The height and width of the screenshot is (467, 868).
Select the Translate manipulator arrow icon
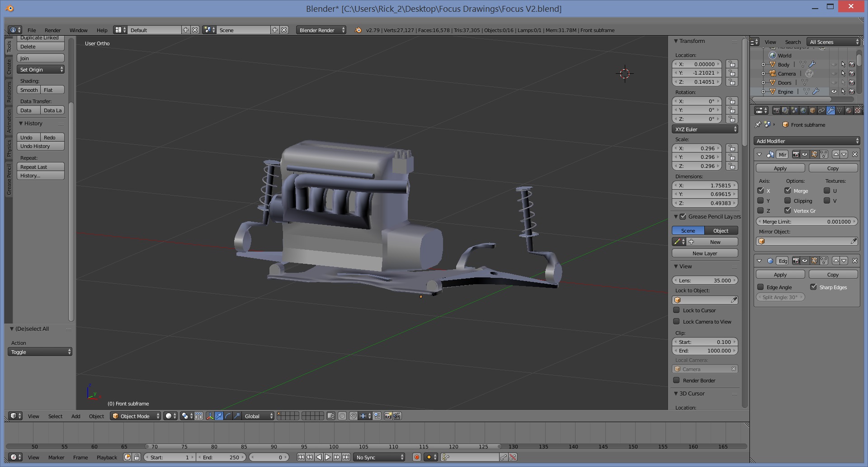click(219, 416)
